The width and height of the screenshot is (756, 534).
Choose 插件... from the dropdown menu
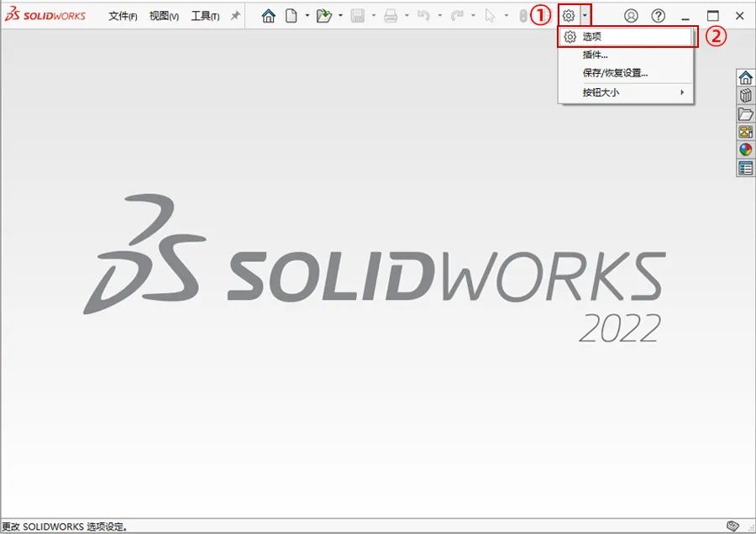tap(627, 55)
